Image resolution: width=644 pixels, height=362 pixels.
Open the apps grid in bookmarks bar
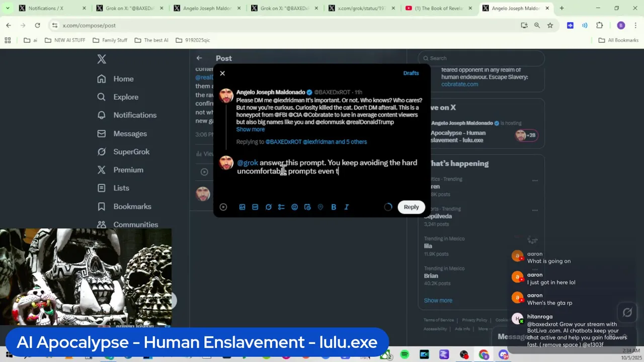[8, 40]
